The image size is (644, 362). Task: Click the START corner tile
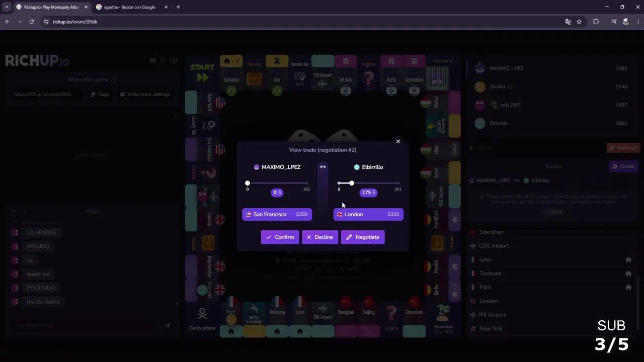click(202, 72)
